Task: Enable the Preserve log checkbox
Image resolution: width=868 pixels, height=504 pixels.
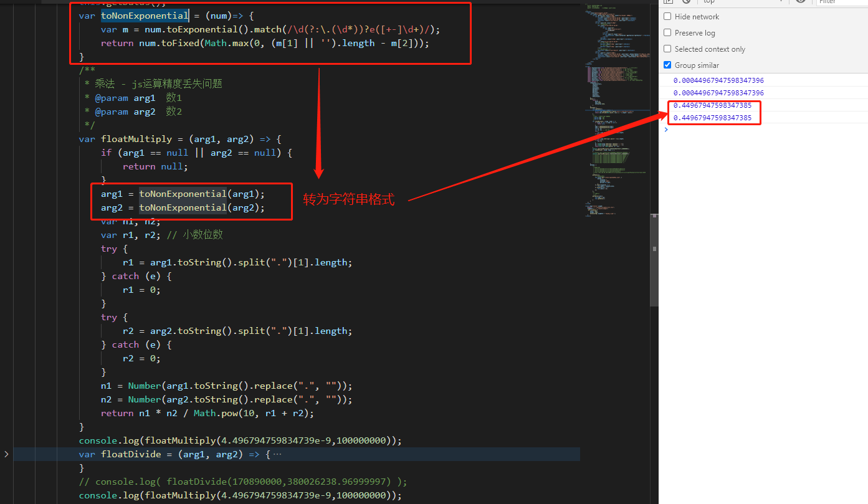Action: point(668,33)
